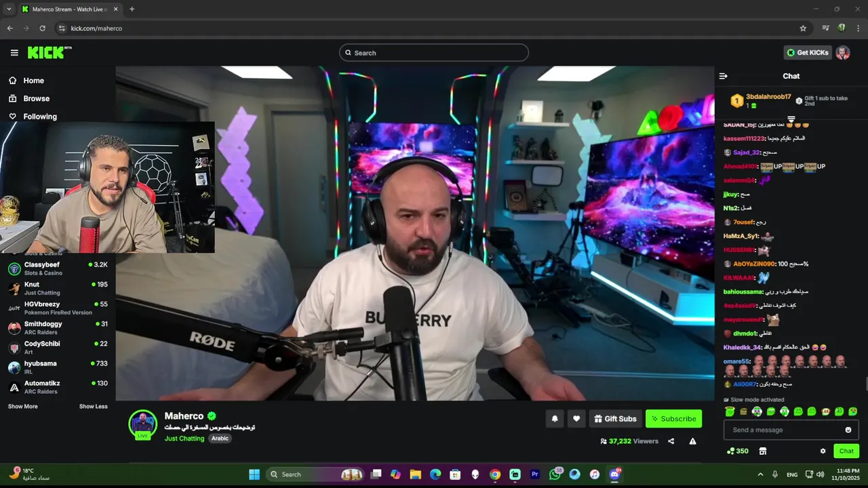Open the Windows Start menu
Screen dimensions: 868x488
pos(254,474)
